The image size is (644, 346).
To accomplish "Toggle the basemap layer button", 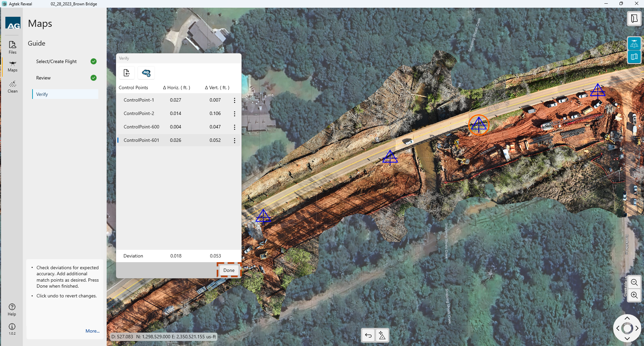I will (634, 57).
